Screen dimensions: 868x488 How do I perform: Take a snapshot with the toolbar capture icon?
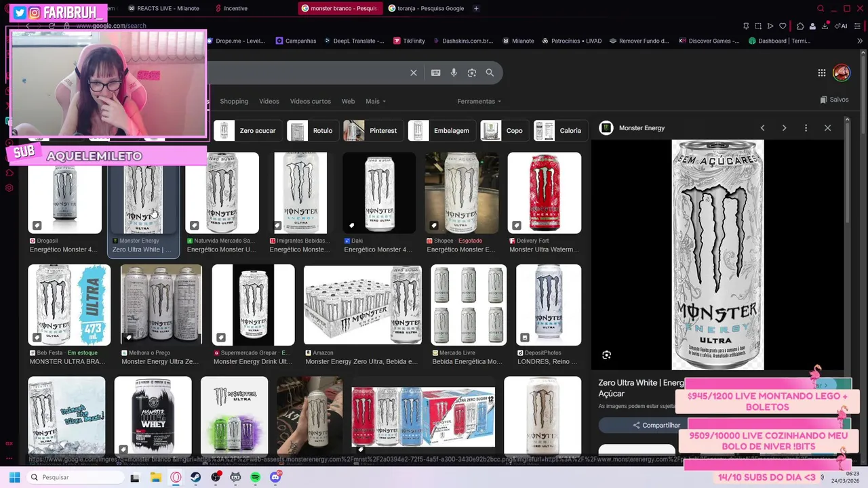pyautogui.click(x=758, y=26)
